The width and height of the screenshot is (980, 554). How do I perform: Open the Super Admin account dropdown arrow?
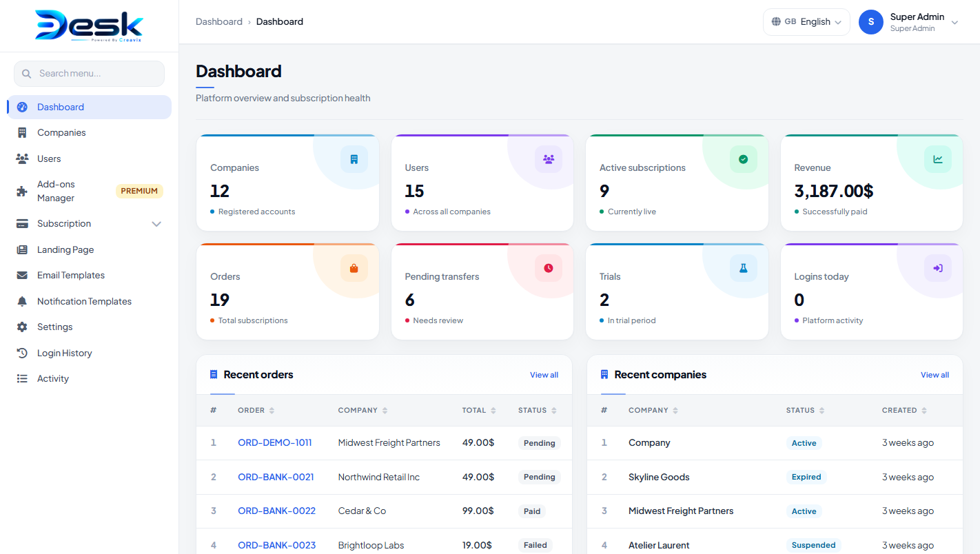(x=955, y=23)
